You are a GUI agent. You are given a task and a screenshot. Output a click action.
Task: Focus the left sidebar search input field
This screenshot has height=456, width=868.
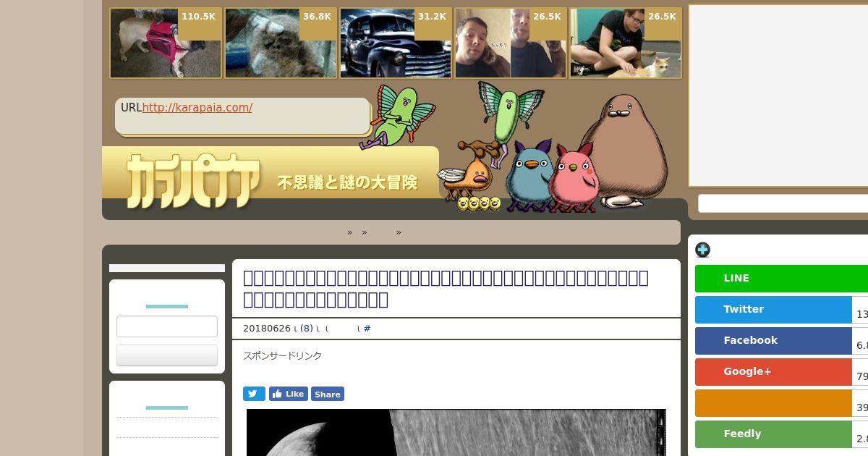click(167, 326)
